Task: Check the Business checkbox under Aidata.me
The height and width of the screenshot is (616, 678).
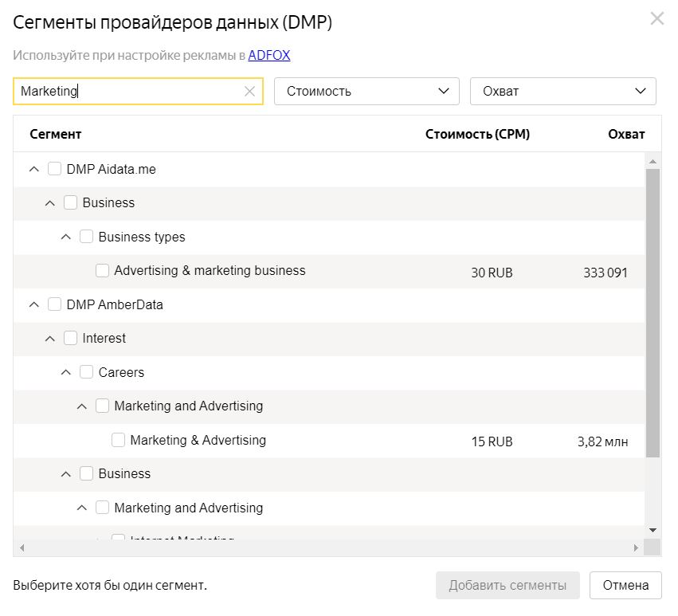Action: point(70,202)
